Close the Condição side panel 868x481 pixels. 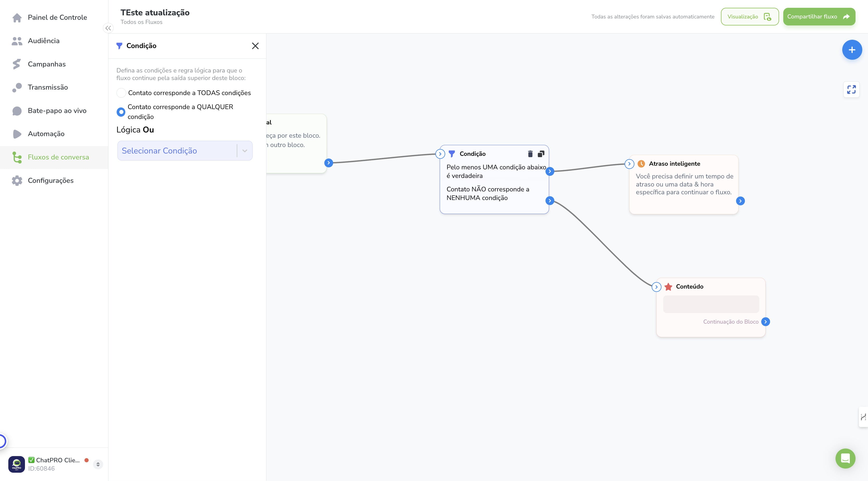pyautogui.click(x=255, y=46)
